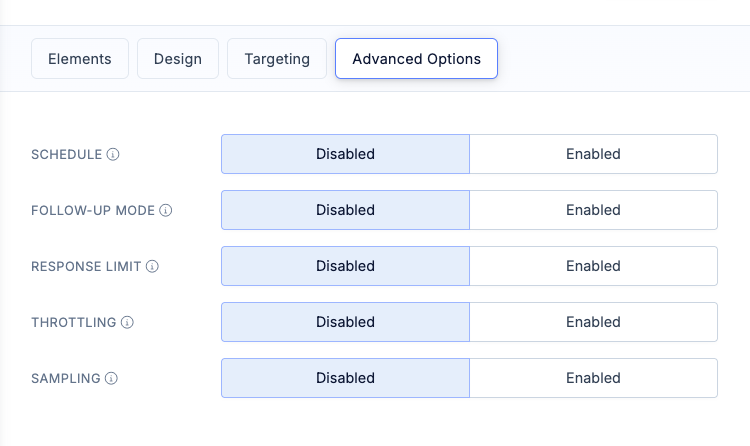The height and width of the screenshot is (446, 750).
Task: Open the Design tab
Action: tap(178, 59)
